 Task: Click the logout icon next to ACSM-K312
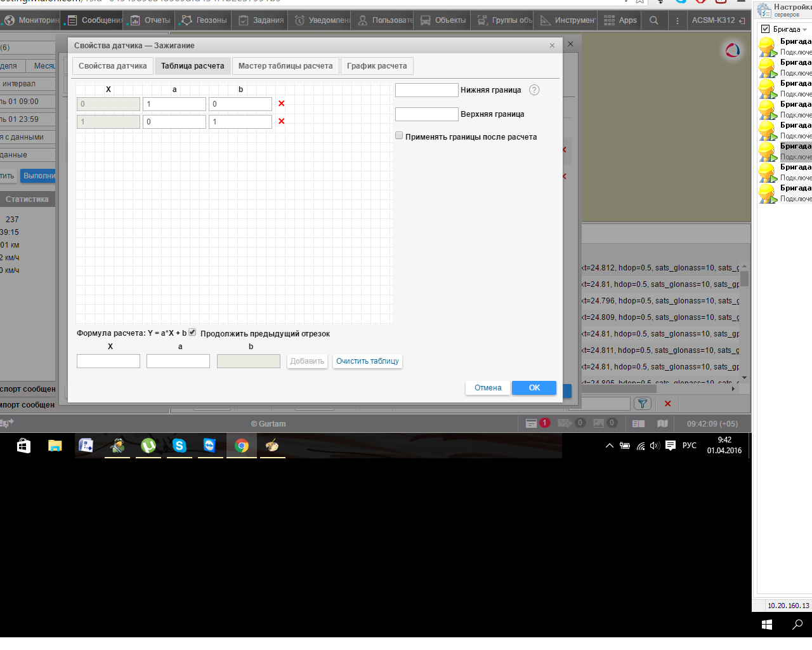[x=742, y=20]
